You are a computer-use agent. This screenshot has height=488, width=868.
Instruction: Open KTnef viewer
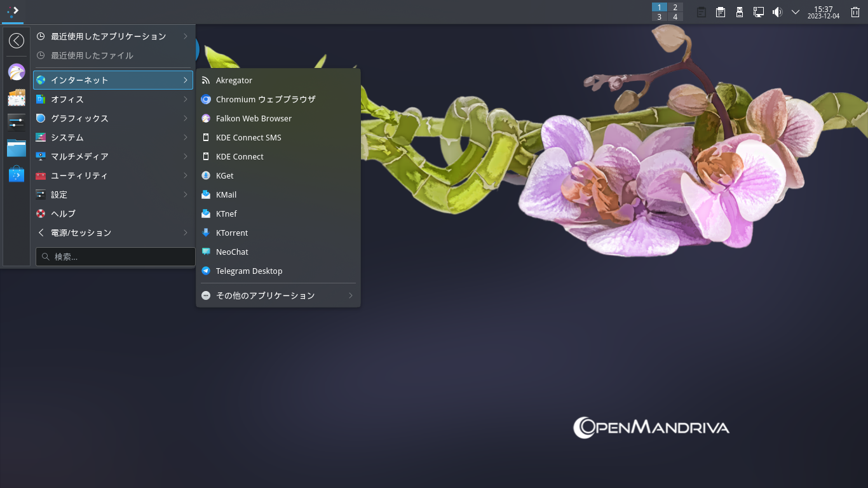coord(278,213)
